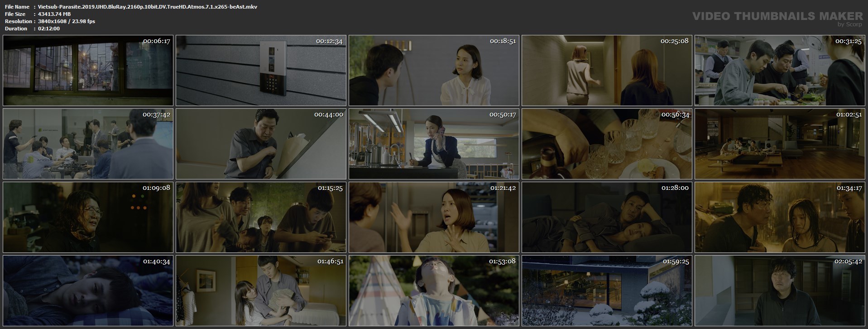This screenshot has height=329, width=868.
Task: Select the thumbnail at 00:31:25
Action: click(x=780, y=70)
